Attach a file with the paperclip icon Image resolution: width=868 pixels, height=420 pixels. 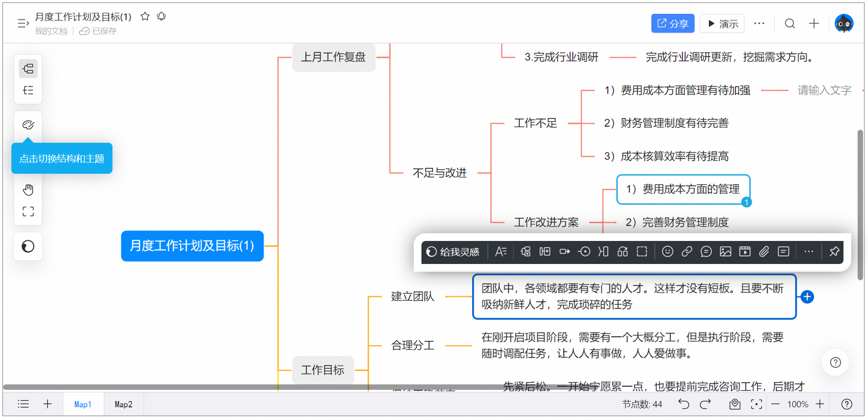point(764,252)
